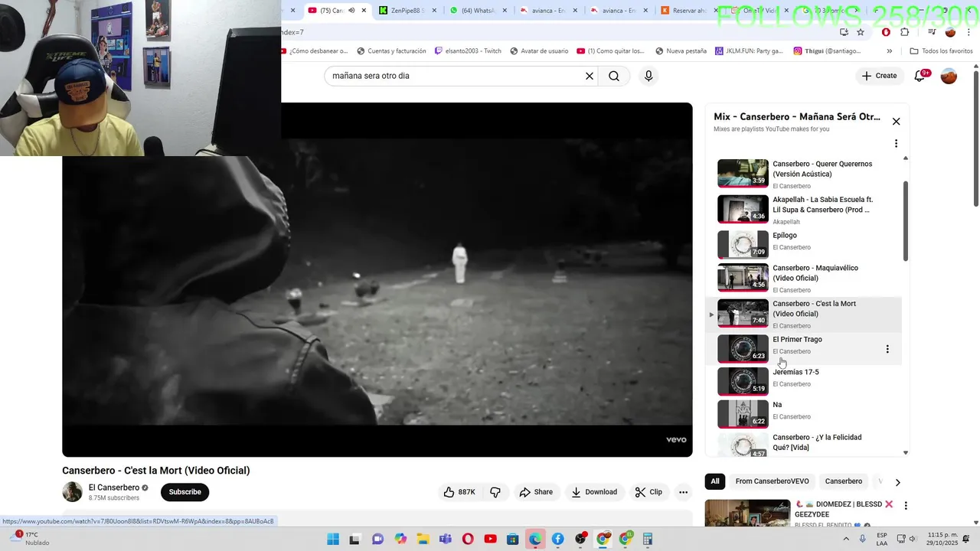980x551 pixels.
Task: Click the playlist panel scrollbar
Action: tap(906, 221)
